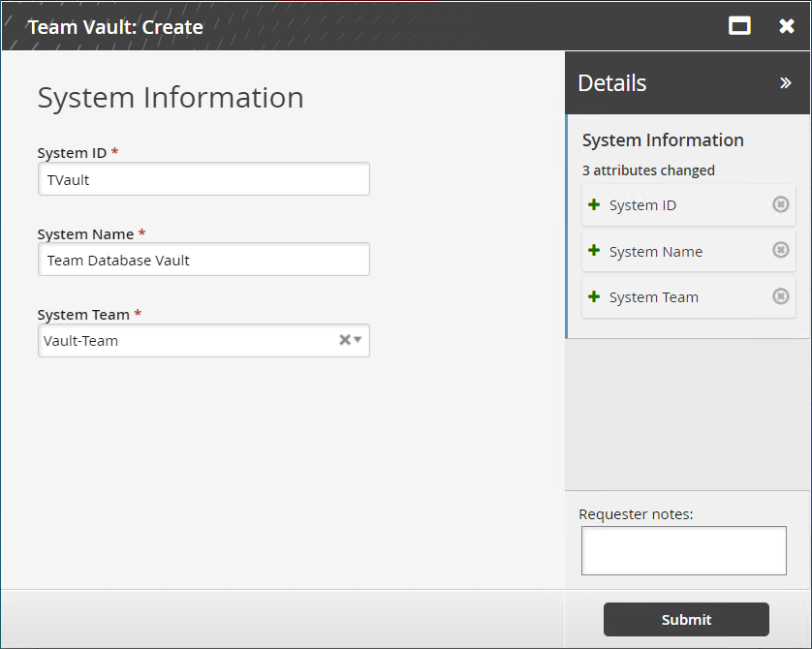The height and width of the screenshot is (649, 812).
Task: Remove the System Team attribute change
Action: [x=780, y=296]
